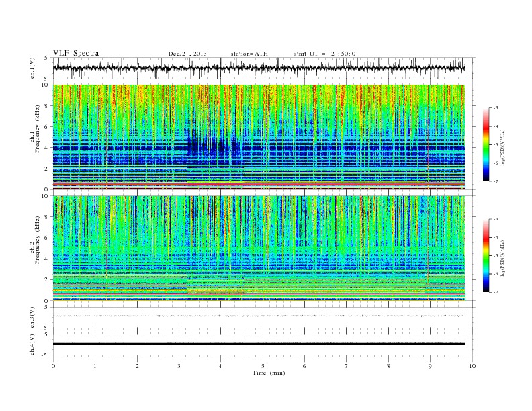532x411 pixels.
Task: Click the ch.1 PSD color bar
Action: (486, 144)
